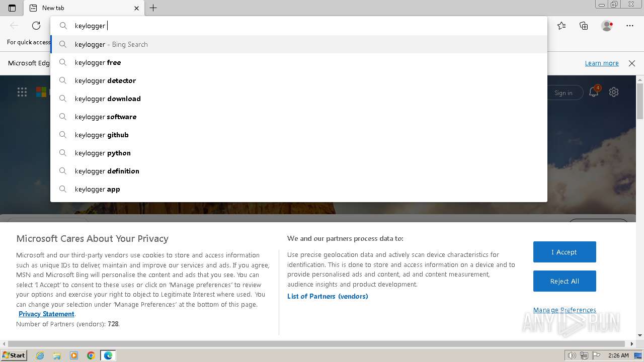Choose suggestion keylogger app
Image resolution: width=644 pixels, height=362 pixels.
299,189
